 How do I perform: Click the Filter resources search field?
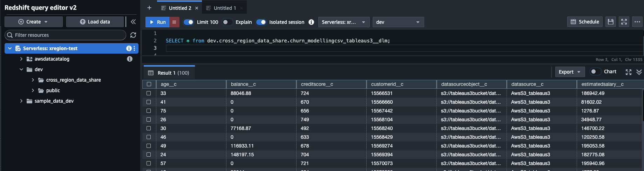click(x=65, y=35)
